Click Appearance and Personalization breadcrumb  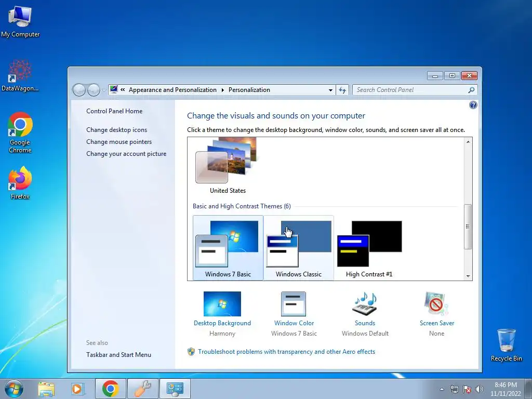click(172, 90)
